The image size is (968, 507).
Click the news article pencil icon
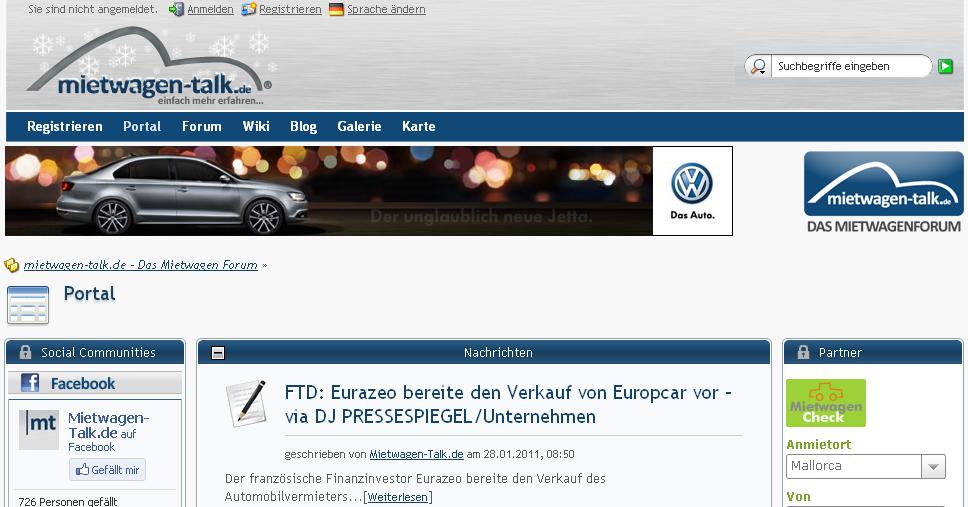point(246,403)
